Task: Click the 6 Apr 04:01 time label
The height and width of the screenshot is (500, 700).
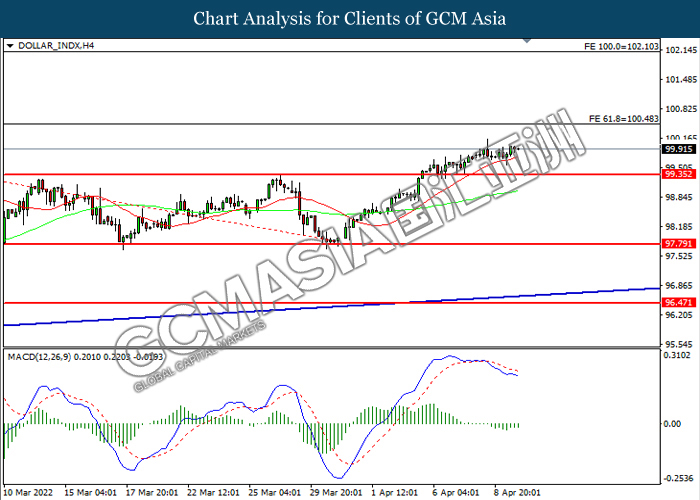Action: (x=456, y=493)
